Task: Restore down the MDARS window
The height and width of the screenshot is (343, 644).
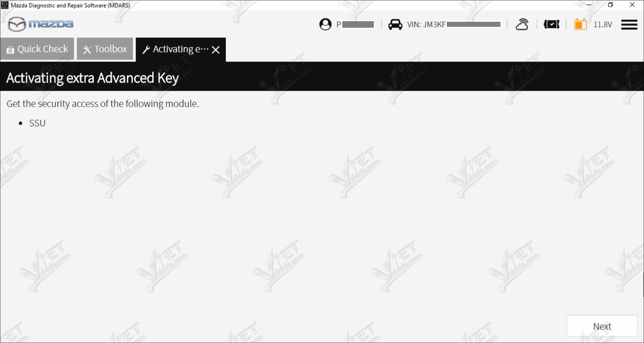Action: 610,5
